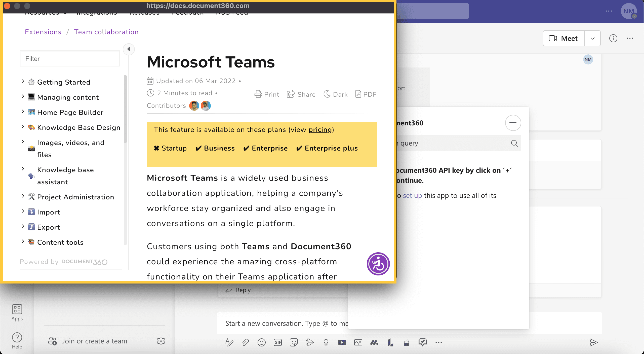Click the Praise badge icon in Teams
Image resolution: width=644 pixels, height=354 pixels.
point(326,342)
